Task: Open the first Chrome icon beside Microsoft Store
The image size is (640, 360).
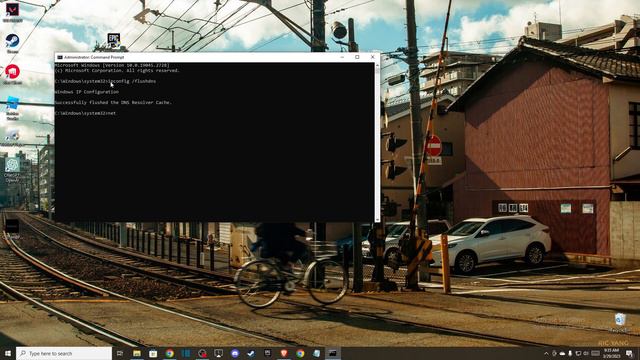Action: click(x=169, y=353)
